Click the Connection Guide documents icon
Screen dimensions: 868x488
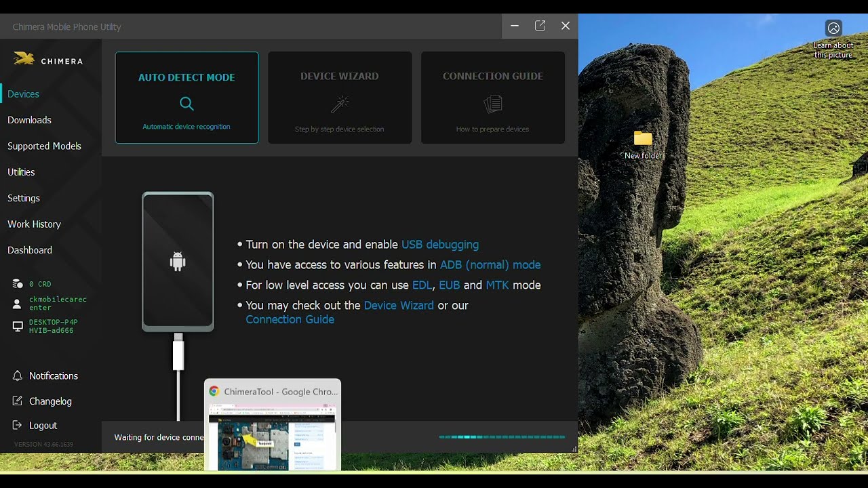pyautogui.click(x=493, y=104)
